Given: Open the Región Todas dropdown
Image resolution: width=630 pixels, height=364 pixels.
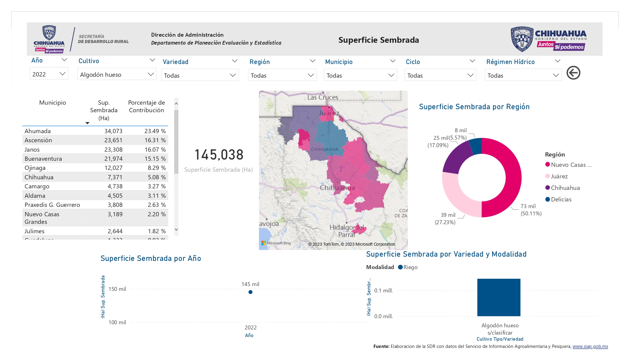Looking at the screenshot, I should [x=282, y=75].
